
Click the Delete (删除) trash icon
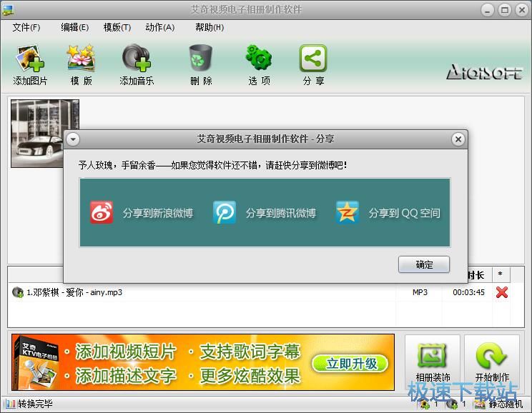click(x=201, y=65)
